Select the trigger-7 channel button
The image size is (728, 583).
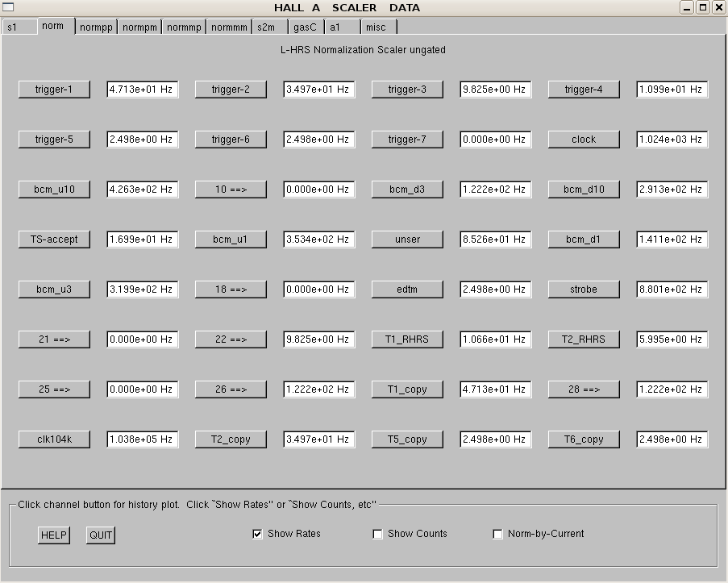407,140
